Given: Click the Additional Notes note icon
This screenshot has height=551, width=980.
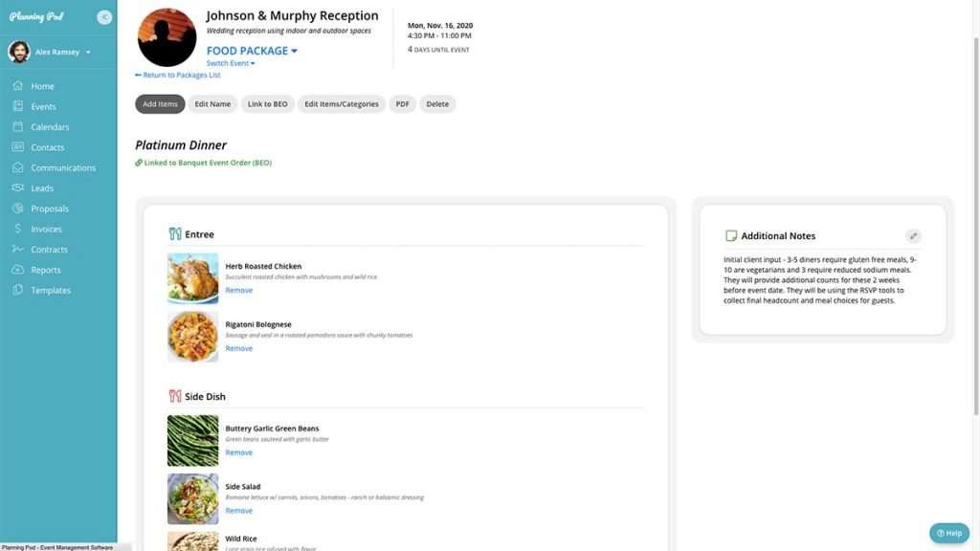Looking at the screenshot, I should (x=730, y=236).
